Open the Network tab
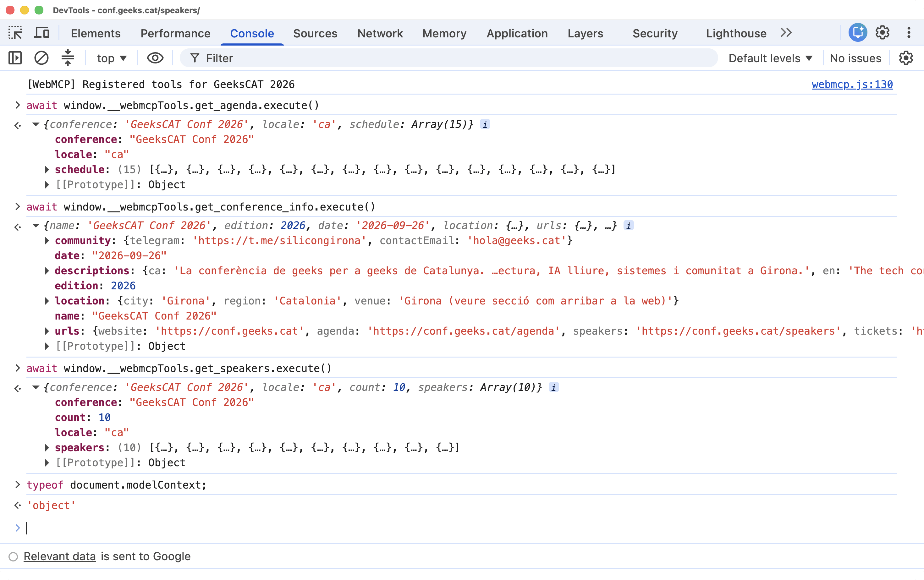The width and height of the screenshot is (924, 580). 380,33
